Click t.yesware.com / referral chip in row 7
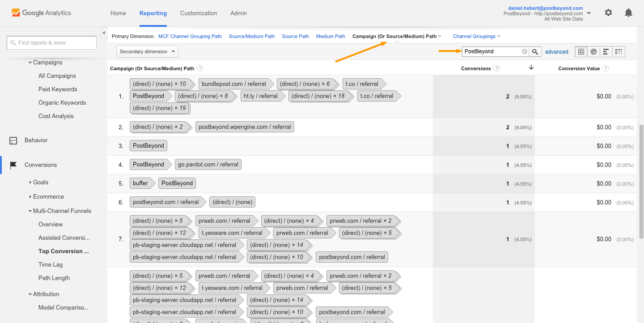644x323 pixels. [234, 233]
